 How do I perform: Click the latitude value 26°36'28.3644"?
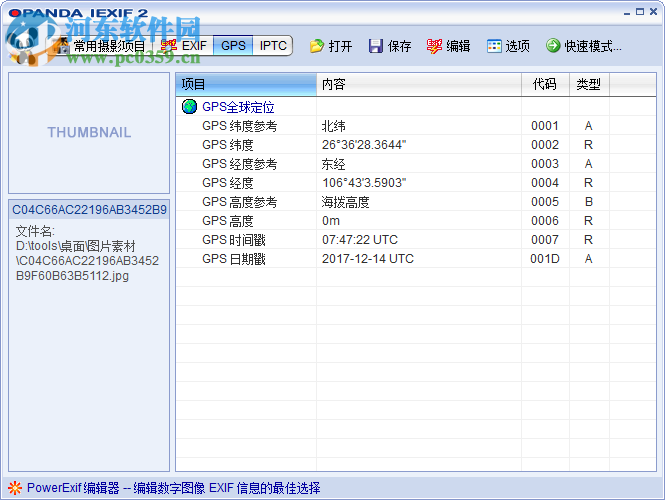pos(364,145)
